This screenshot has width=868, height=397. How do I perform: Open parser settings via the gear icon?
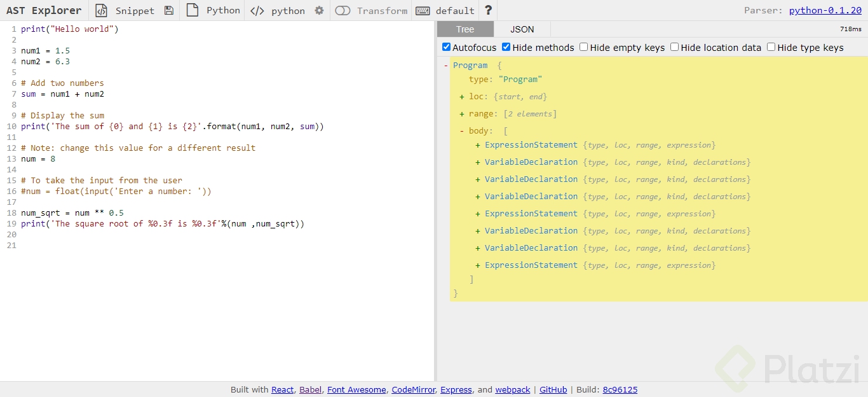[319, 10]
